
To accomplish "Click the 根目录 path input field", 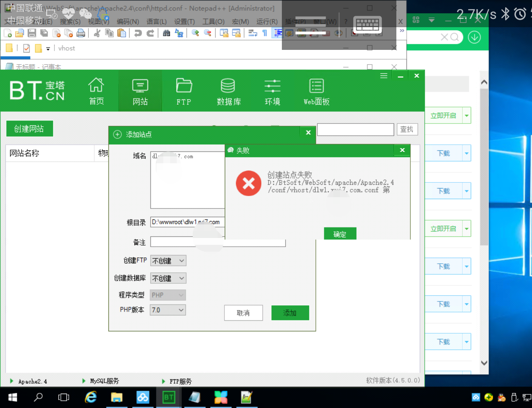I will 188,222.
